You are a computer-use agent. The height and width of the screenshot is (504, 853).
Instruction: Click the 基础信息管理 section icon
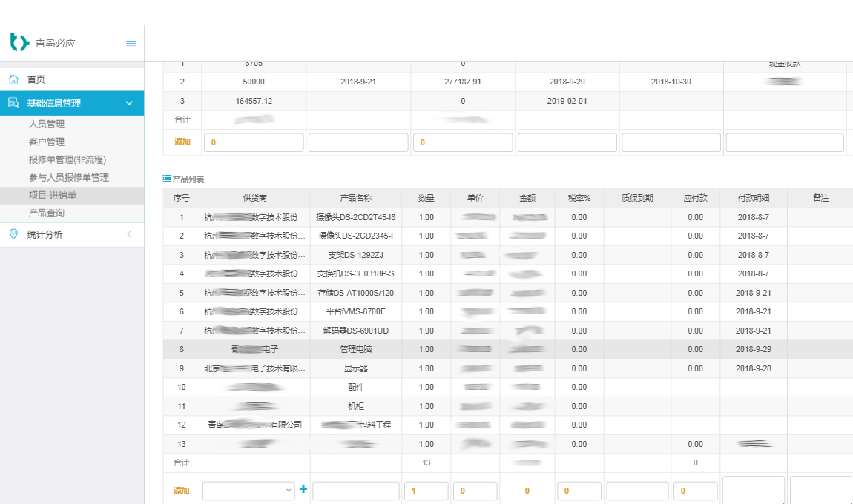click(x=13, y=104)
